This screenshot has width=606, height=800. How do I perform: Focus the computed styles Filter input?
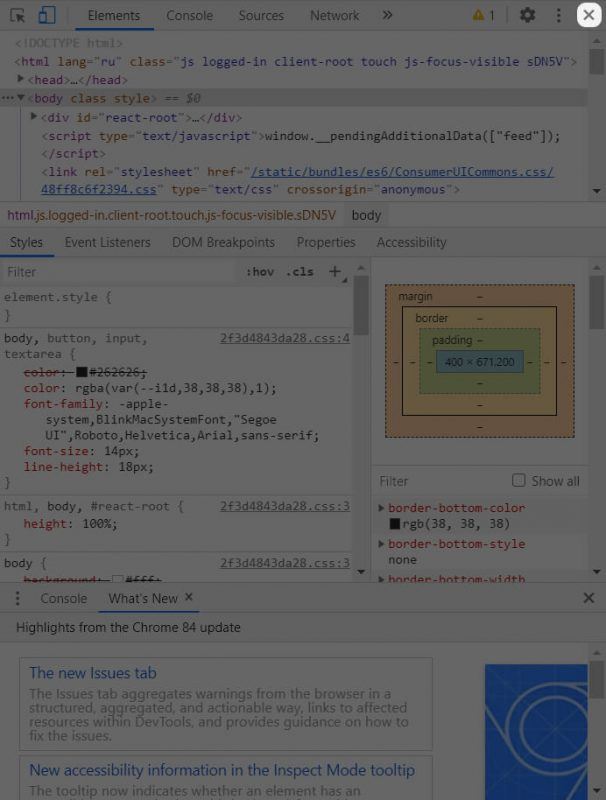coord(441,481)
